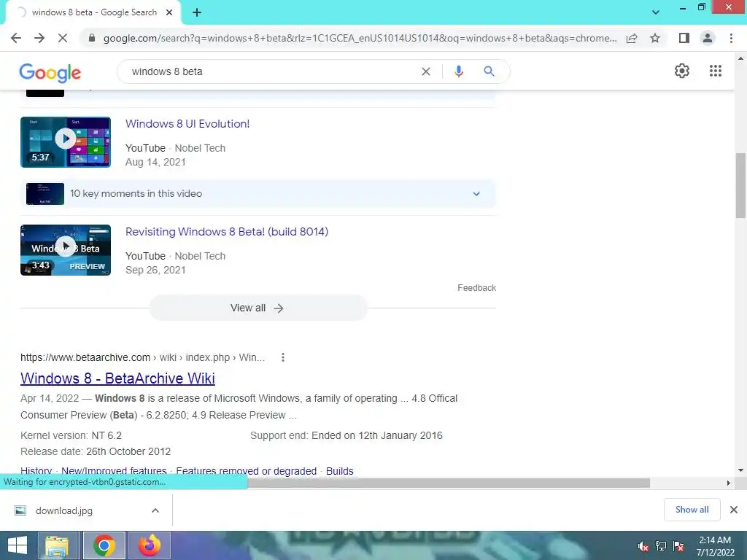Image resolution: width=747 pixels, height=560 pixels.
Task: Open the key moments preview thumbnail
Action: tap(45, 194)
